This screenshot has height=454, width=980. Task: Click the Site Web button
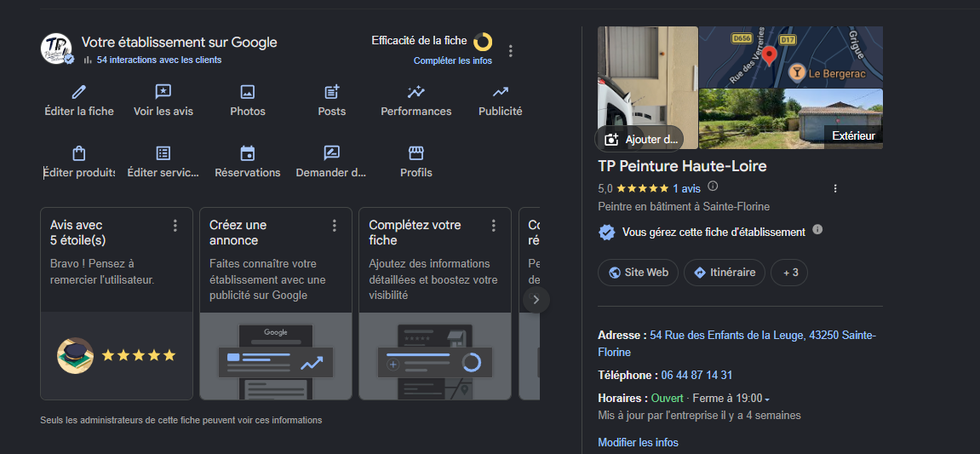coord(638,273)
